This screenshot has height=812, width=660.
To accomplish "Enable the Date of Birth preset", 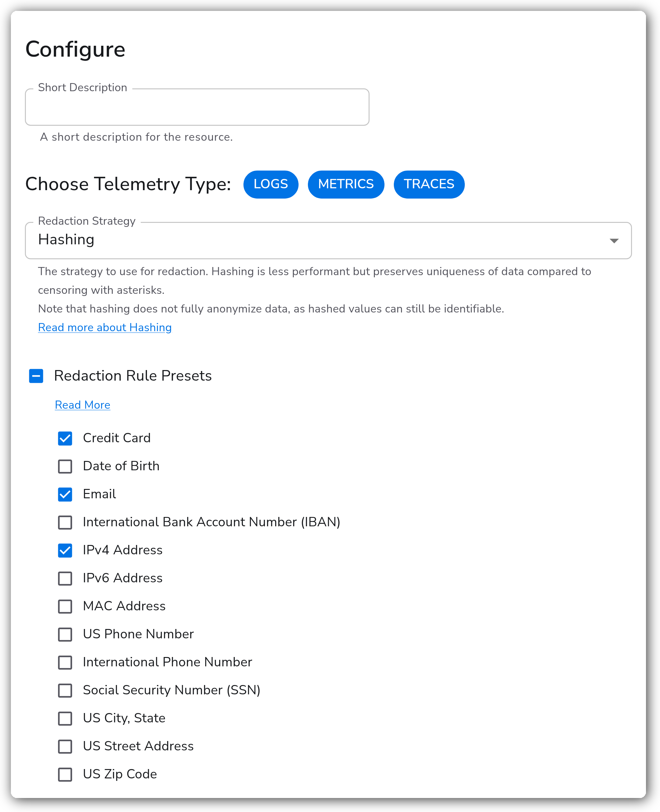I will tap(65, 466).
